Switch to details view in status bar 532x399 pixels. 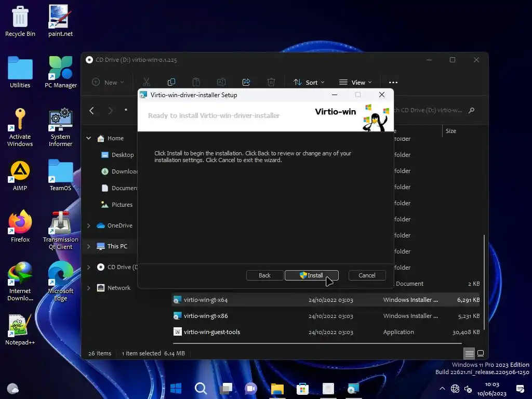pos(469,353)
